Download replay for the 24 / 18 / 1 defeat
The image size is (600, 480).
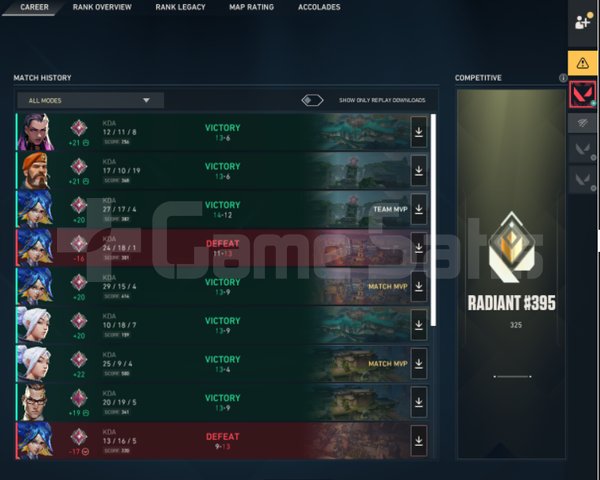(x=419, y=248)
